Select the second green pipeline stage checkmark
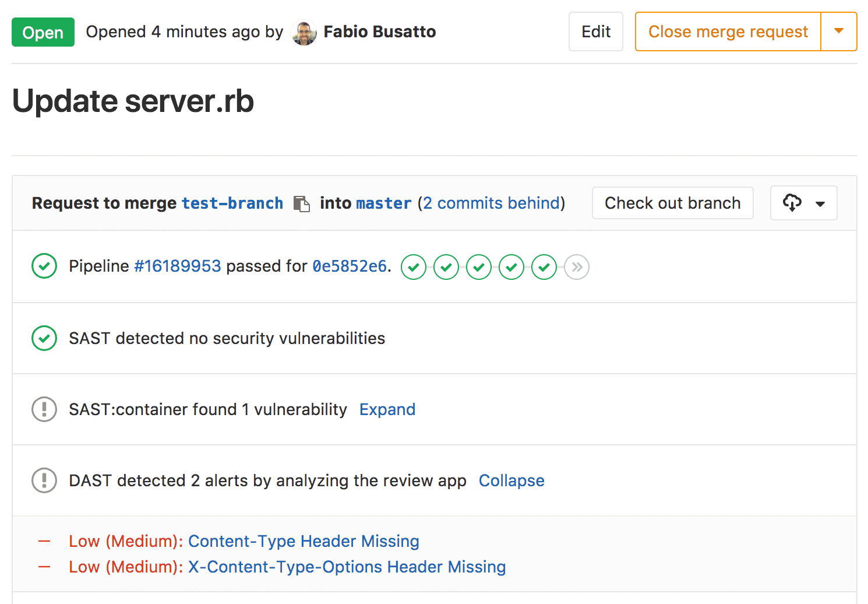Viewport: 868px width, 604px height. coord(446,266)
